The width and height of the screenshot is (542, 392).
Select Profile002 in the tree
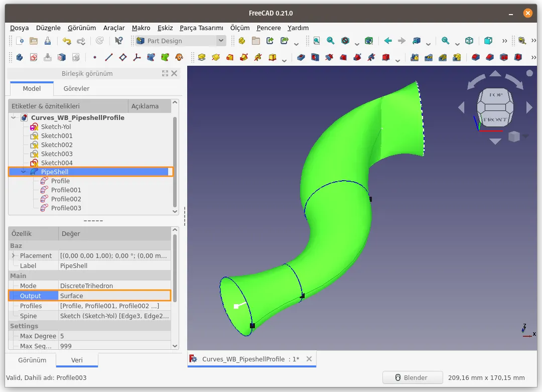(66, 199)
